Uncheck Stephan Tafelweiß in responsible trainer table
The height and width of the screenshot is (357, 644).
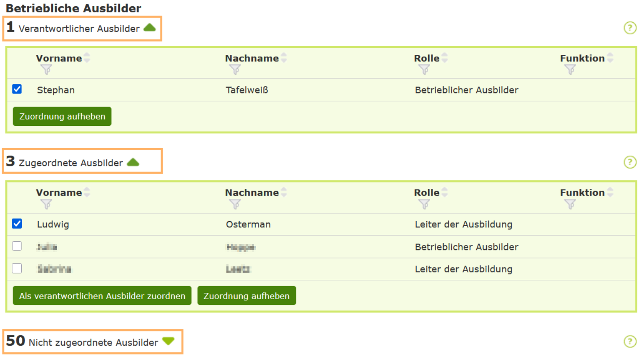click(17, 89)
